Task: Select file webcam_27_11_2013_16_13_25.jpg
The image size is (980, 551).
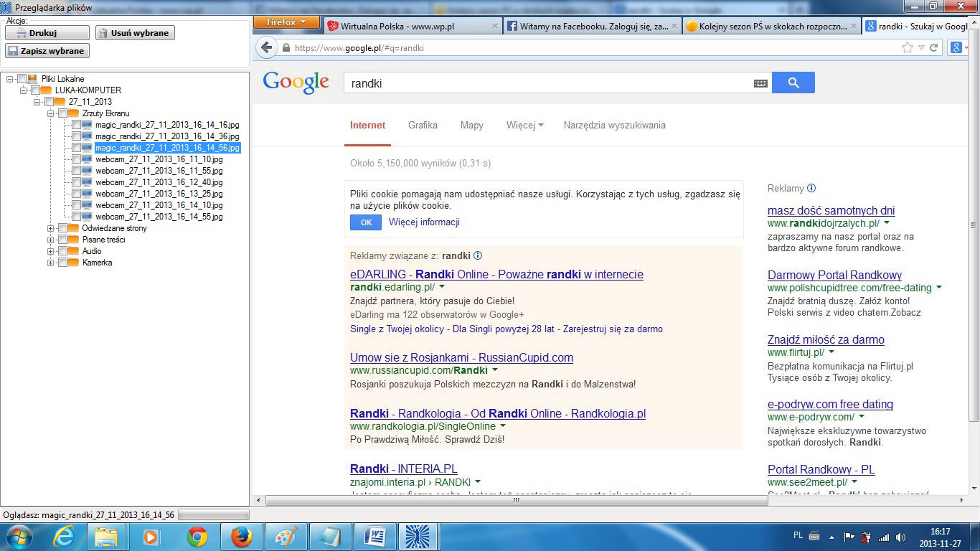Action: tap(159, 194)
